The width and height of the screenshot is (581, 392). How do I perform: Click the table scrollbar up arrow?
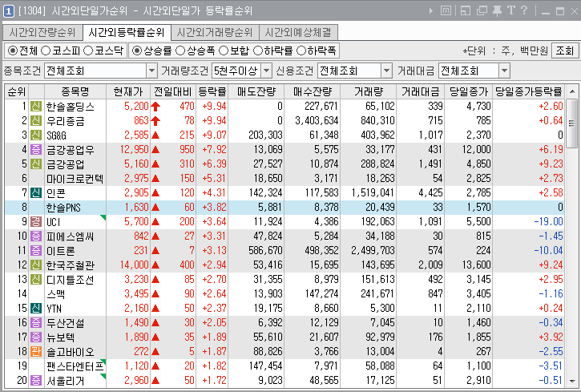[x=572, y=91]
